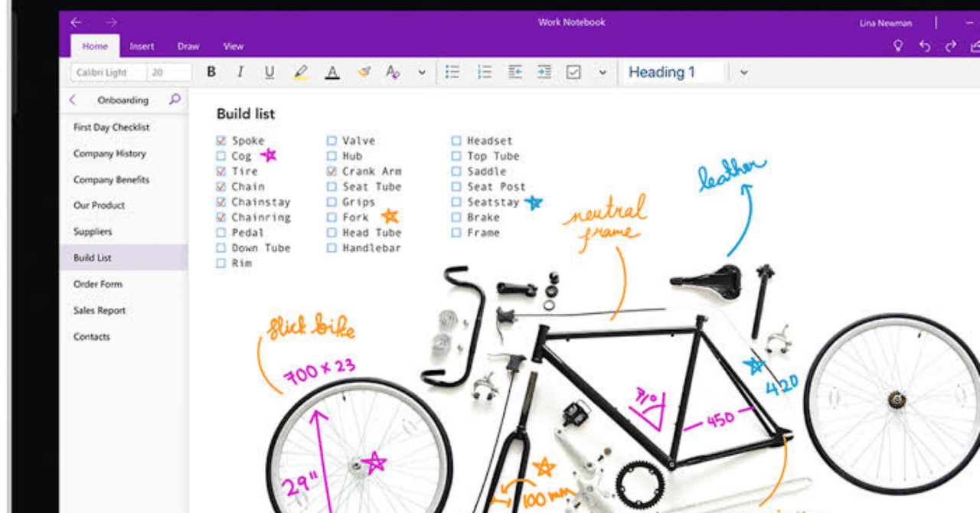Open the font size dropdown
The width and height of the screenshot is (980, 513).
(169, 71)
